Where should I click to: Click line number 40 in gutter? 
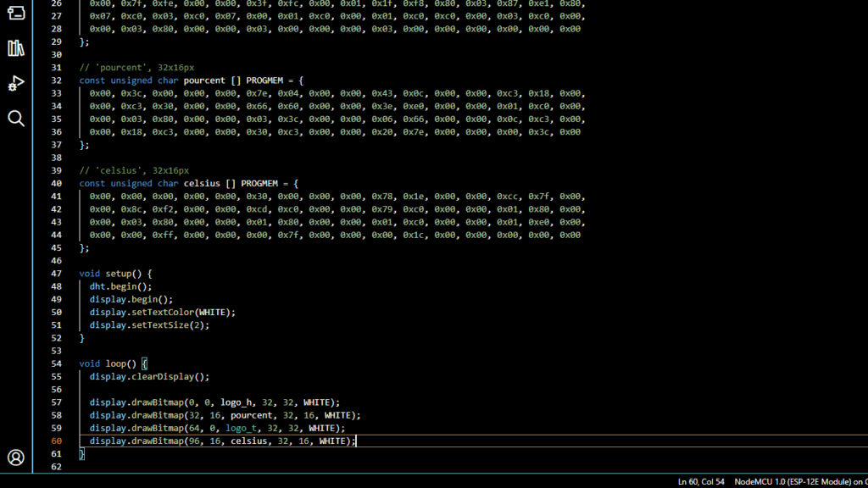[57, 183]
